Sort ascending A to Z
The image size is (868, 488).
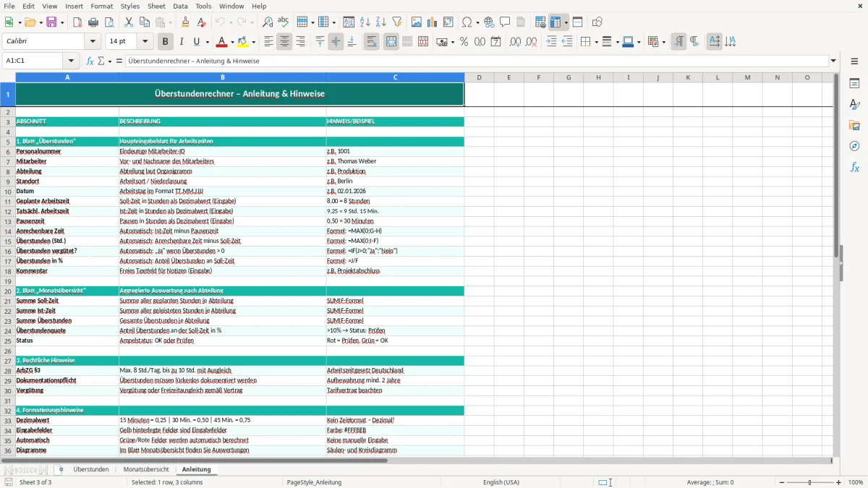[365, 22]
